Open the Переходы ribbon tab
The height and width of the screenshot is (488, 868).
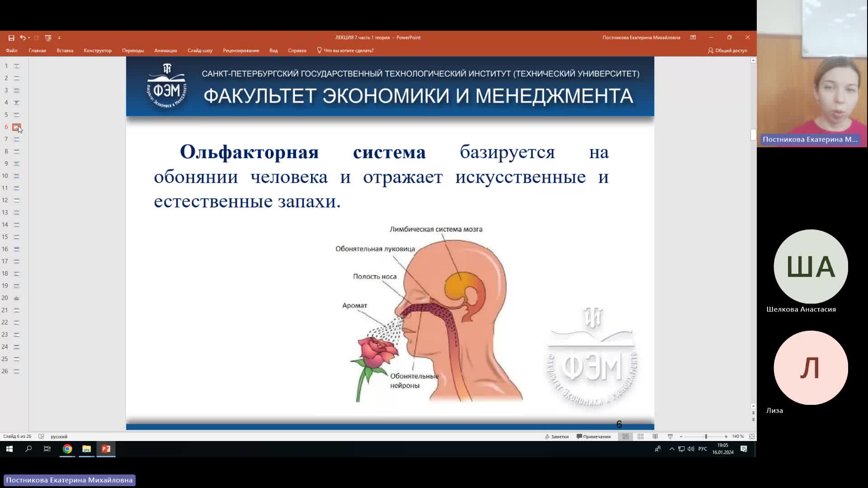pyautogui.click(x=133, y=51)
